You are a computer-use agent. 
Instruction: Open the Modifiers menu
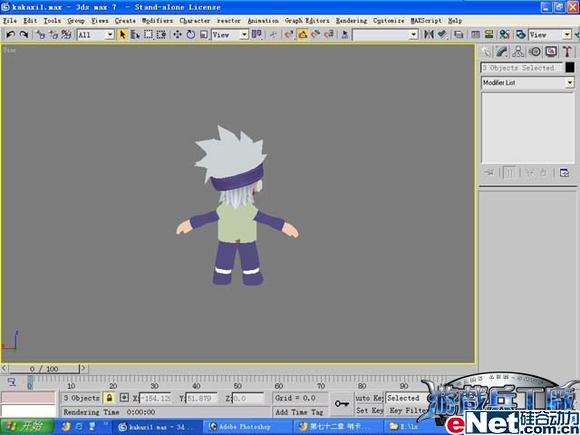click(158, 21)
